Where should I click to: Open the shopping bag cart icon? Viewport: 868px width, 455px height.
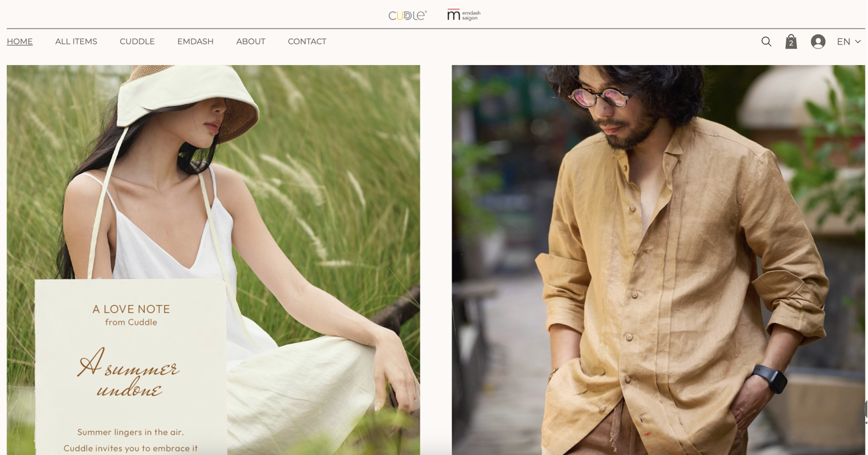(791, 42)
